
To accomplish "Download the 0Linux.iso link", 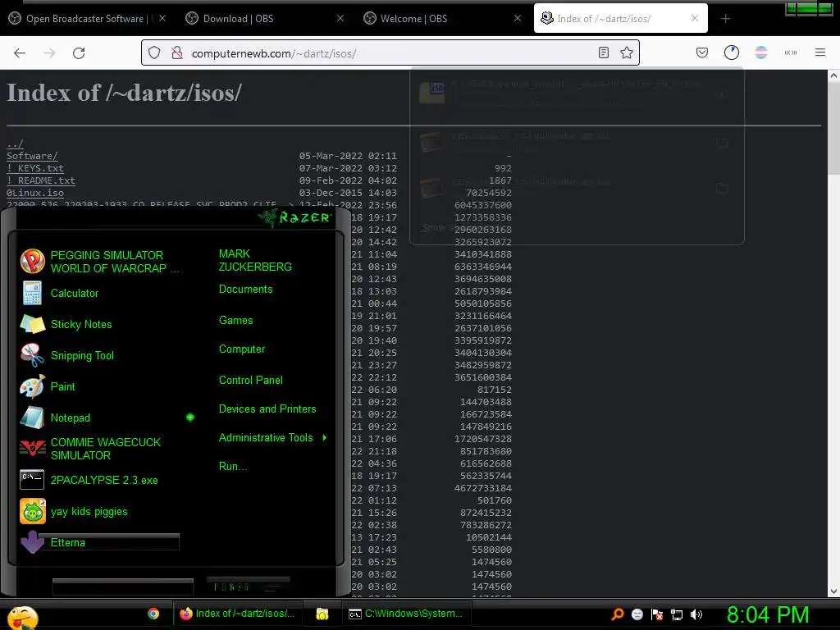I will (x=35, y=193).
